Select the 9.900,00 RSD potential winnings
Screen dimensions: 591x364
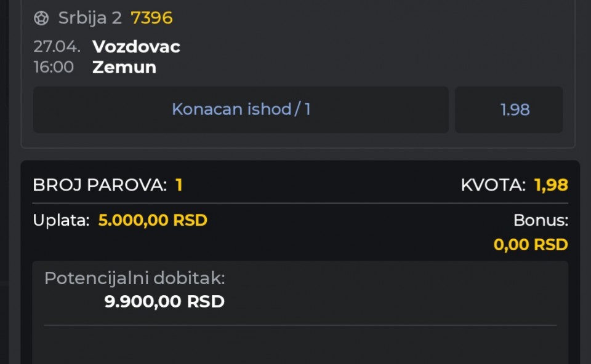(164, 302)
